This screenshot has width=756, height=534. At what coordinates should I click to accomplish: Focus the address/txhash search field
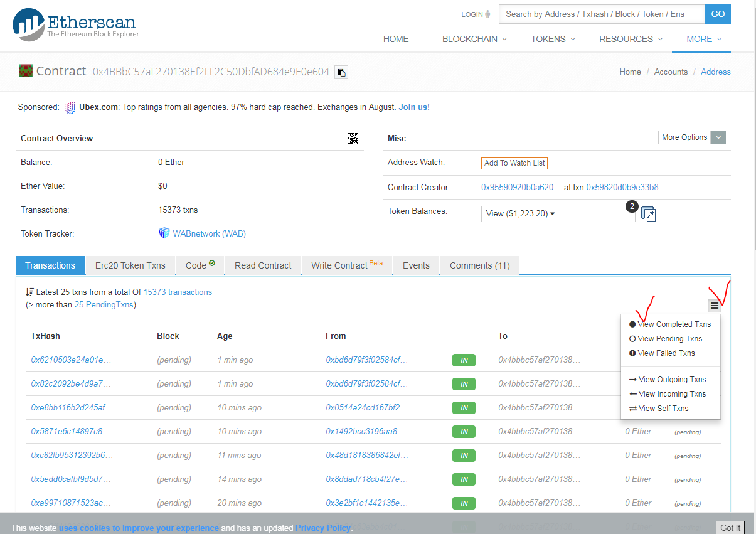coord(602,14)
